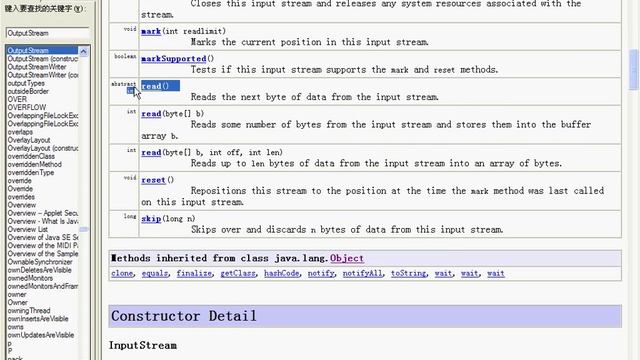Select 'overlaps' index entry
The height and width of the screenshot is (360, 640).
[20, 132]
